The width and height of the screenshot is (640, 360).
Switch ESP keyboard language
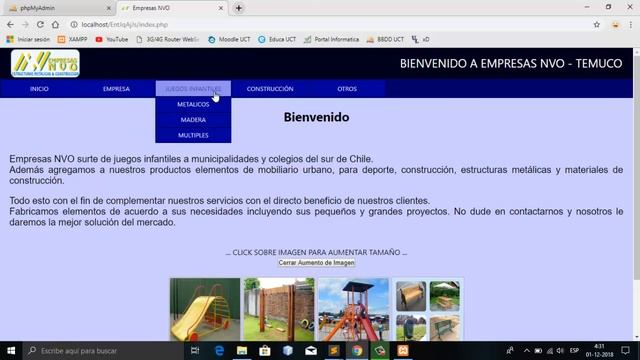click(x=574, y=351)
